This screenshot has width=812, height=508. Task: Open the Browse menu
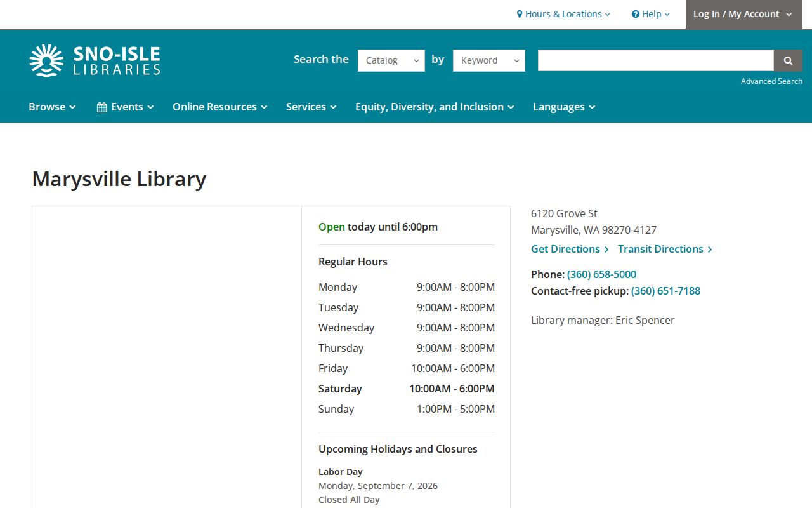(52, 107)
